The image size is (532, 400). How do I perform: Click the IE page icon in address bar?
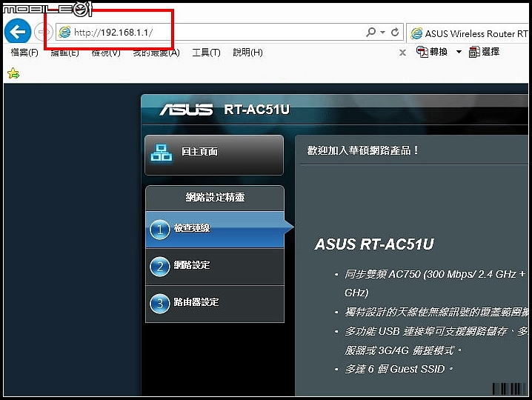tap(64, 33)
